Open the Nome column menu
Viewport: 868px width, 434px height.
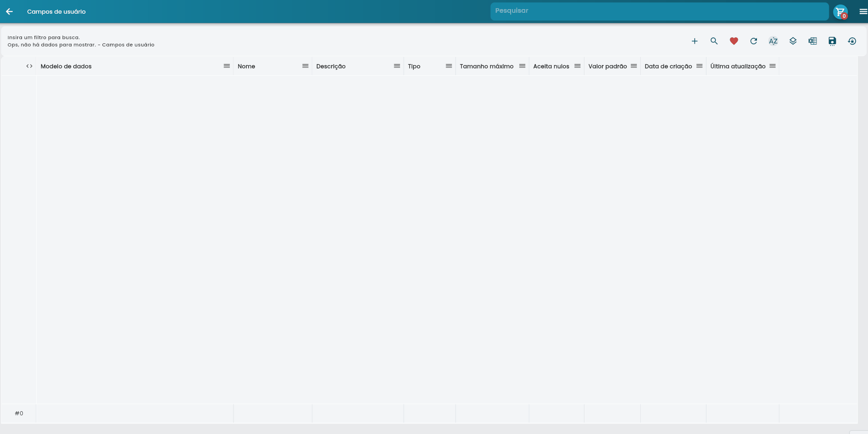[305, 66]
